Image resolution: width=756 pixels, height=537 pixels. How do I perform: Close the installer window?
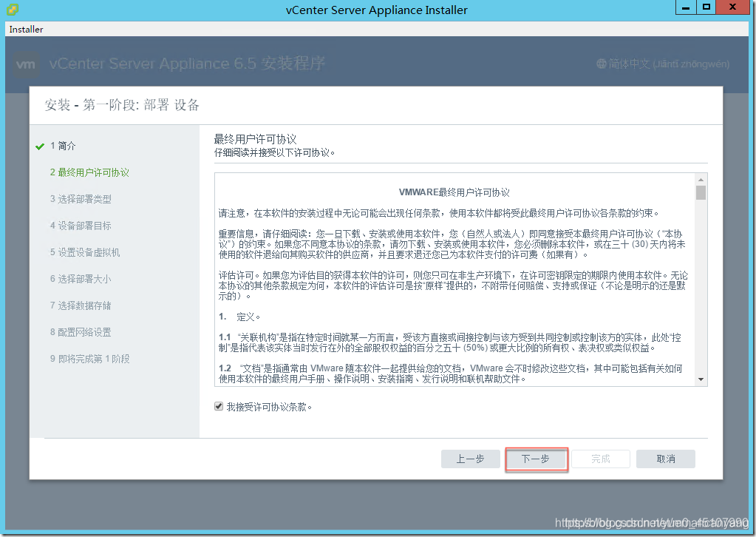click(733, 7)
